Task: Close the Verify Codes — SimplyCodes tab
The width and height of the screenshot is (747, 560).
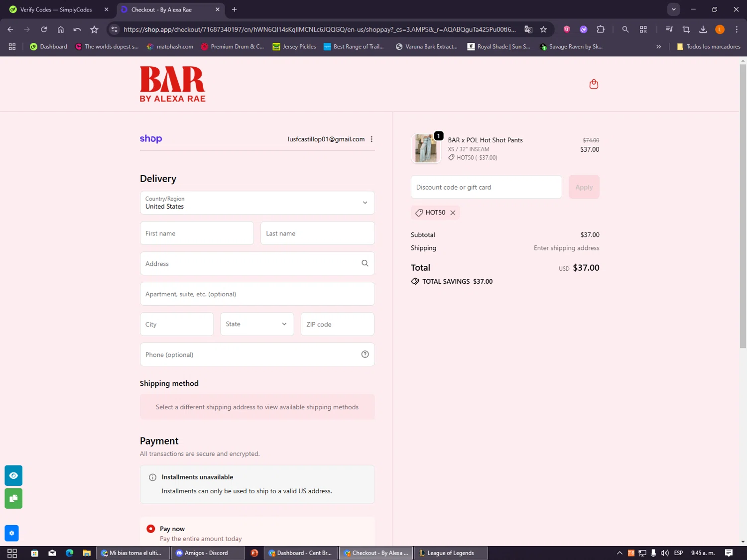Action: [x=106, y=9]
